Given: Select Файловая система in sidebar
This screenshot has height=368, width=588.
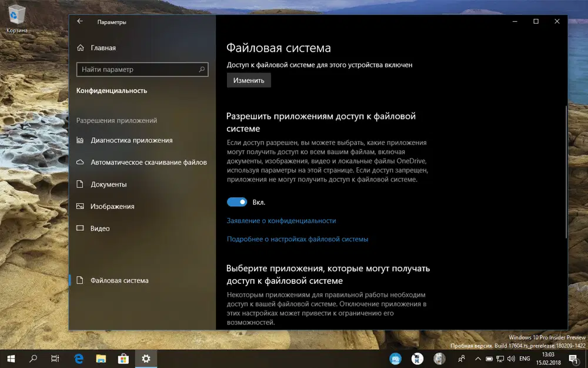Looking at the screenshot, I should click(x=112, y=280).
